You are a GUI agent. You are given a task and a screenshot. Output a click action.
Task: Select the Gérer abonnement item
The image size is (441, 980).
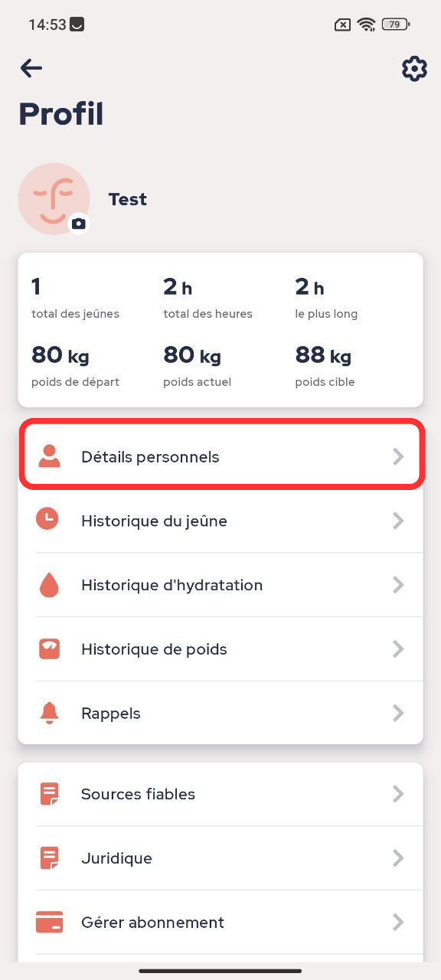220,922
